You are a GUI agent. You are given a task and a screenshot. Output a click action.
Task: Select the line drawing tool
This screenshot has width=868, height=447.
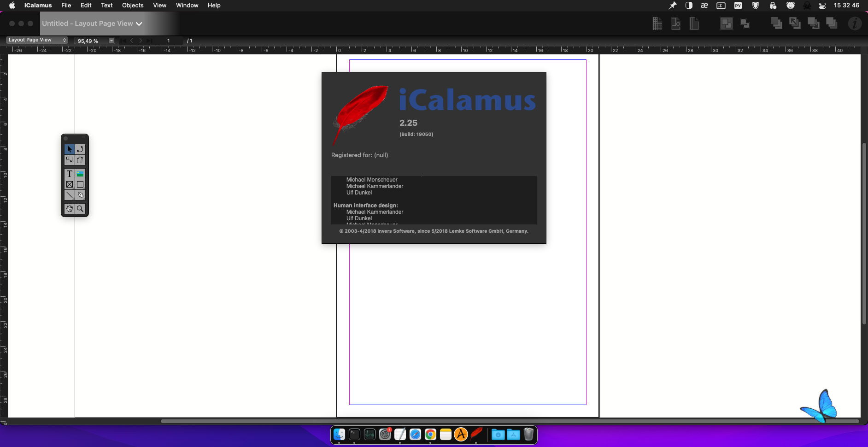(x=69, y=195)
